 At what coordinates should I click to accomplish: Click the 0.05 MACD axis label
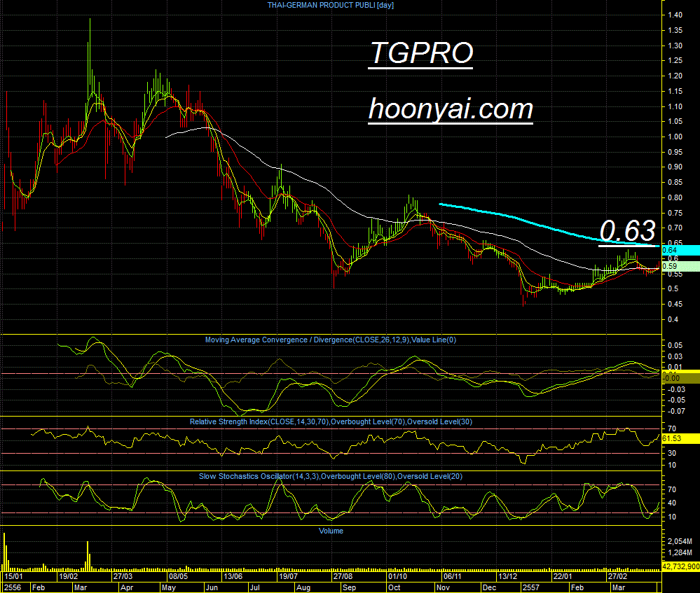(675, 345)
